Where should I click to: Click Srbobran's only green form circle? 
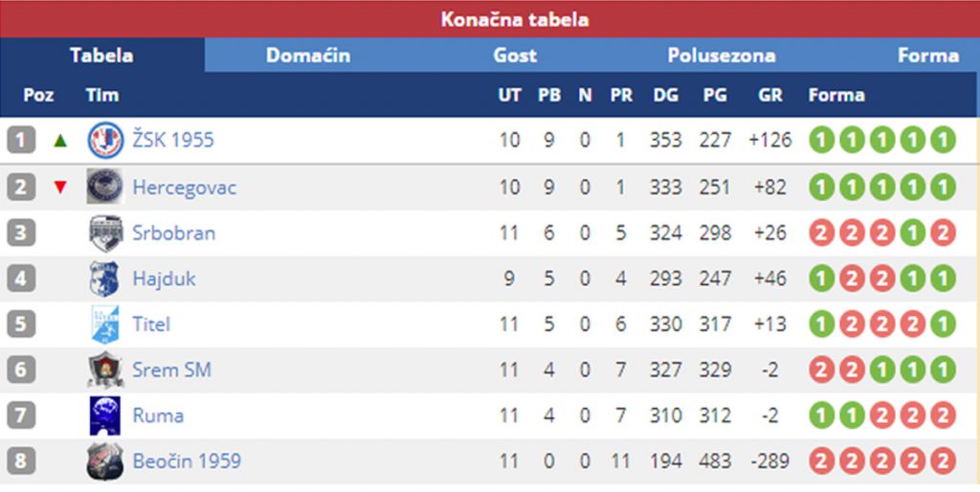(x=913, y=233)
